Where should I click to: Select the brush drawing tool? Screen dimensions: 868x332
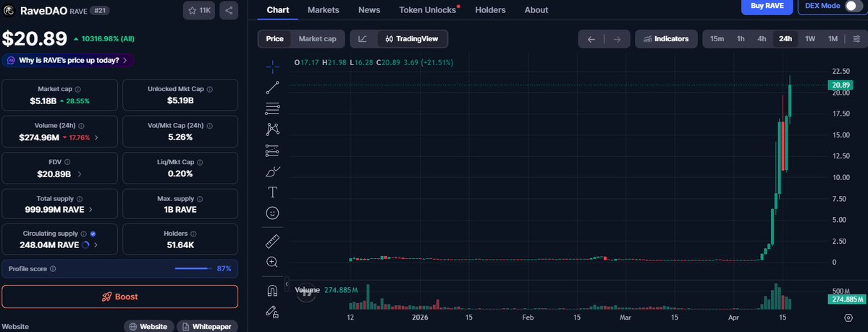pyautogui.click(x=272, y=171)
